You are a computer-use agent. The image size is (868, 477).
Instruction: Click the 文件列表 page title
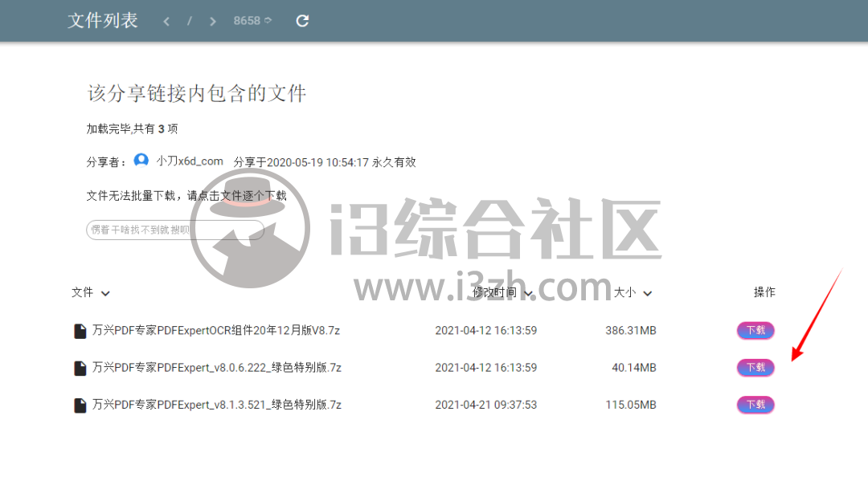[102, 20]
